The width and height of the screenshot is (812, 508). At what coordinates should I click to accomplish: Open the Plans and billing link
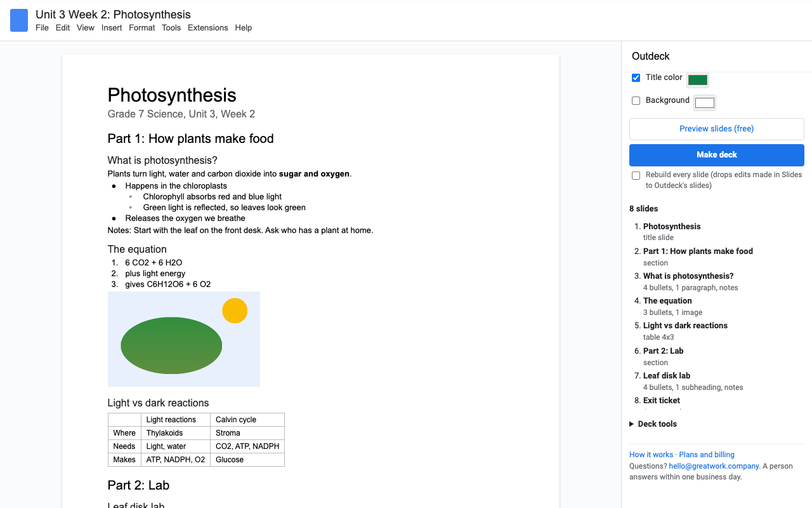707,455
